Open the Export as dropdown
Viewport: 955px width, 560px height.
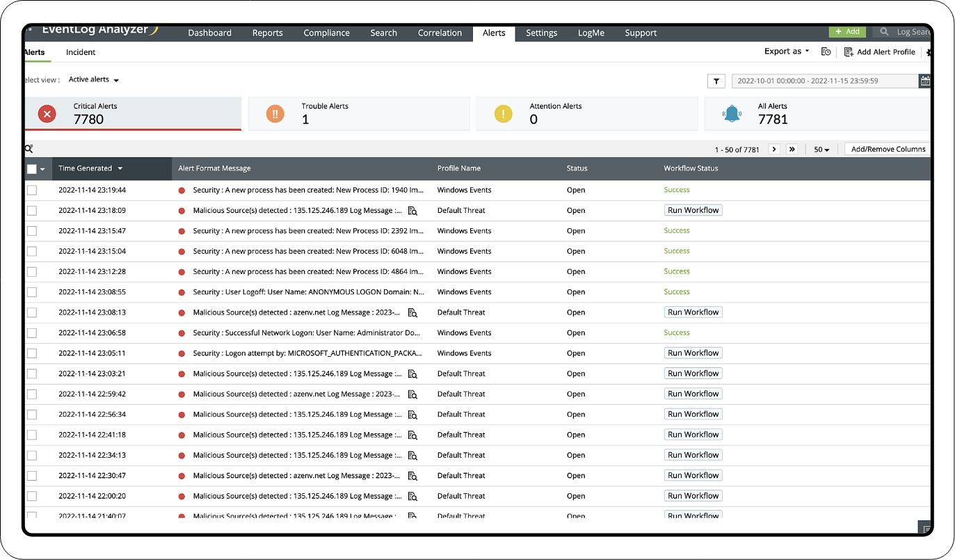786,51
